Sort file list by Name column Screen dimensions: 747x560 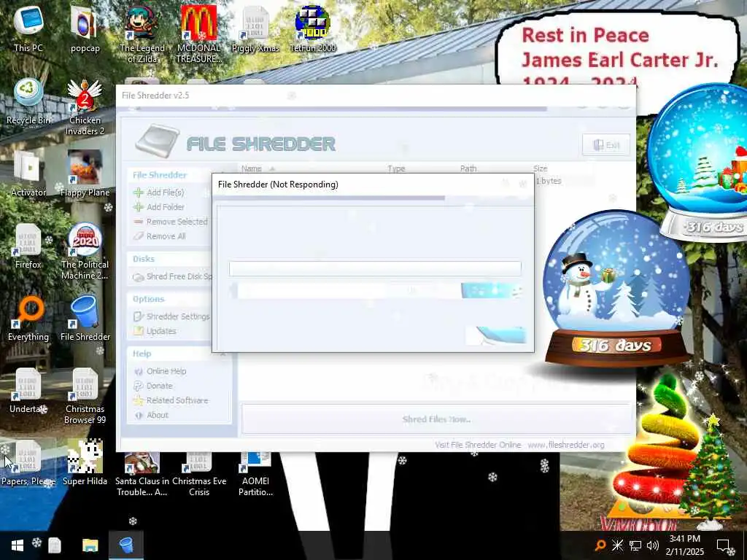click(252, 168)
